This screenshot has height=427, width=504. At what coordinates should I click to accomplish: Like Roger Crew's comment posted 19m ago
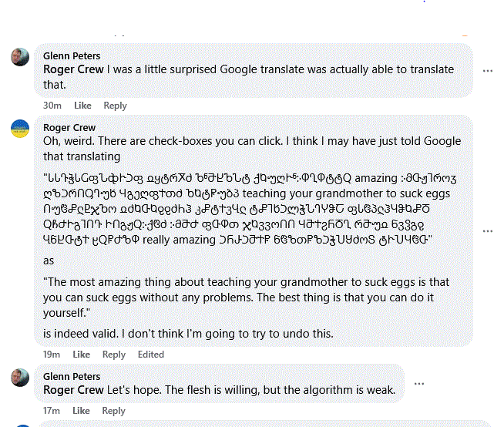tap(82, 355)
